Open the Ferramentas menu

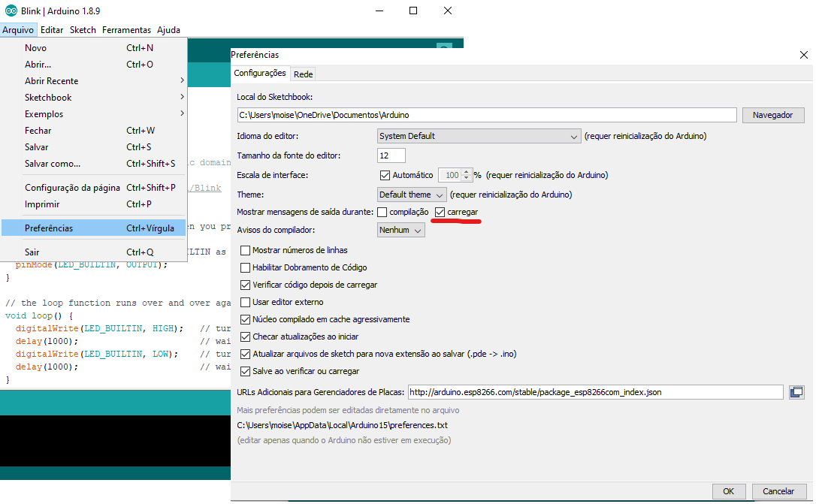pyautogui.click(x=126, y=29)
